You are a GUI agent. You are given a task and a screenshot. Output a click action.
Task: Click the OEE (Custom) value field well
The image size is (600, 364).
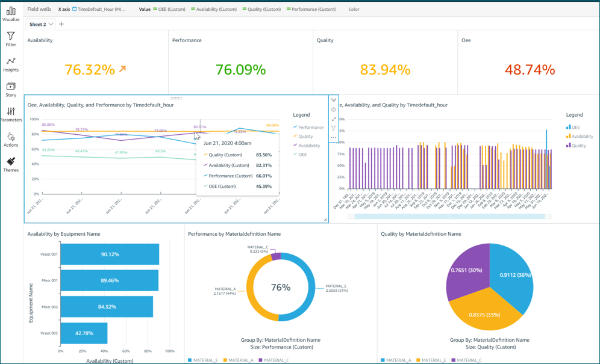[x=169, y=9]
